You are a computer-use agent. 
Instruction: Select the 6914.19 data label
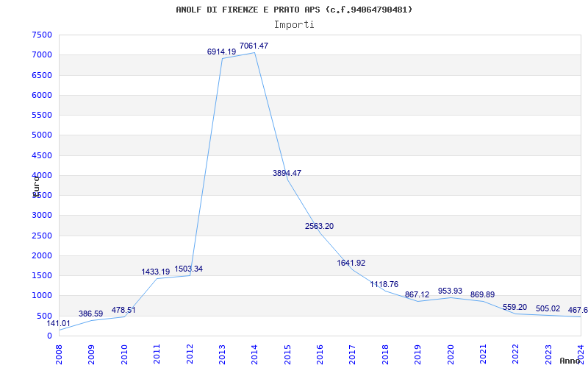[222, 52]
